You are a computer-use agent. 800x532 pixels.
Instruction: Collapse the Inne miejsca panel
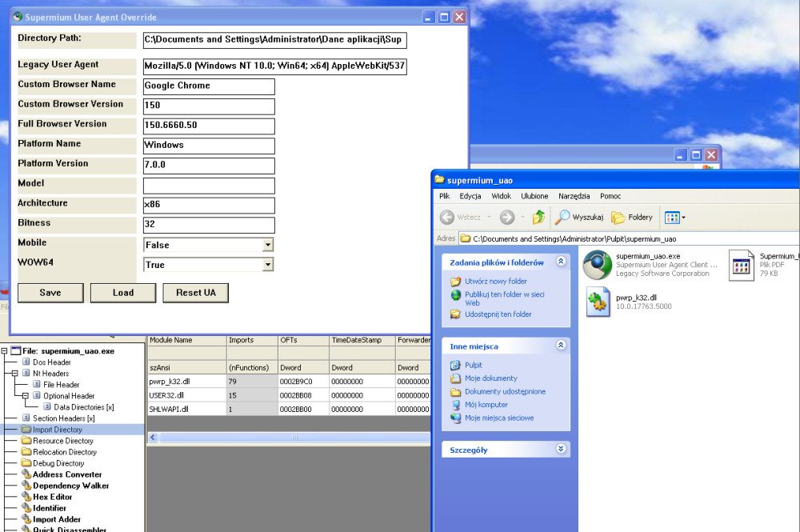click(561, 346)
